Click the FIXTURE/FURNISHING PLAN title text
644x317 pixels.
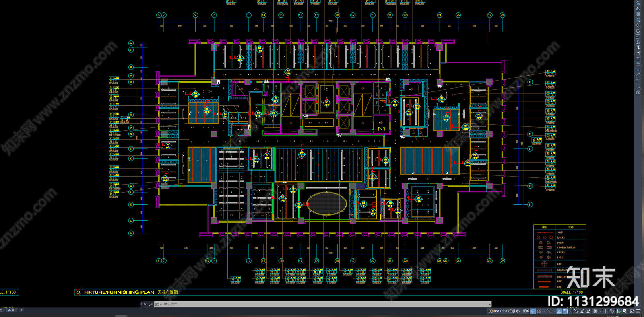pyautogui.click(x=119, y=292)
